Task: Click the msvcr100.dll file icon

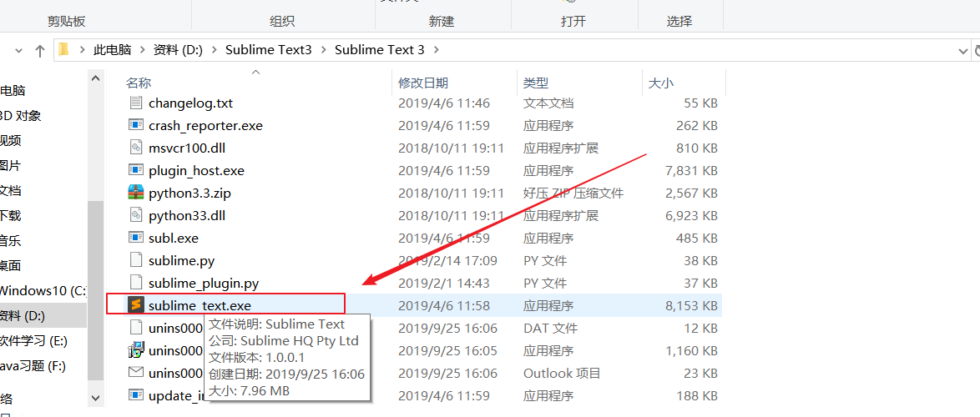Action: (x=136, y=148)
